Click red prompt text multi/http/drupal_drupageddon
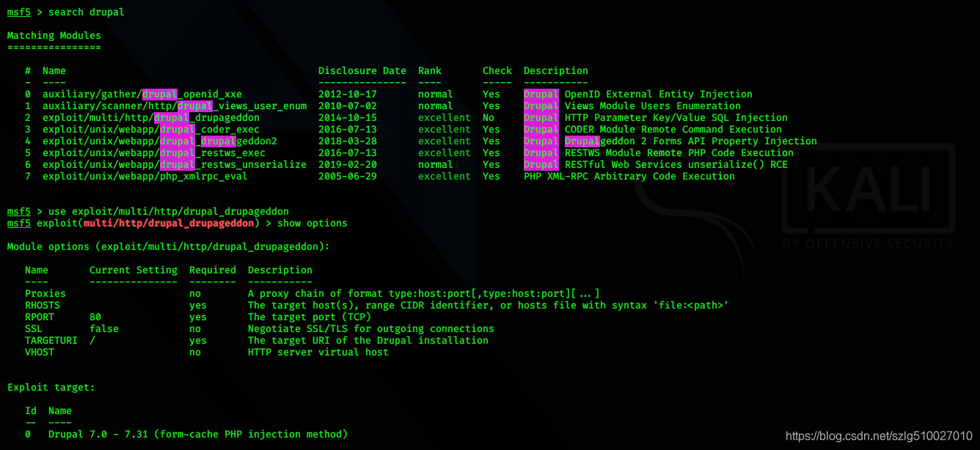 169,224
